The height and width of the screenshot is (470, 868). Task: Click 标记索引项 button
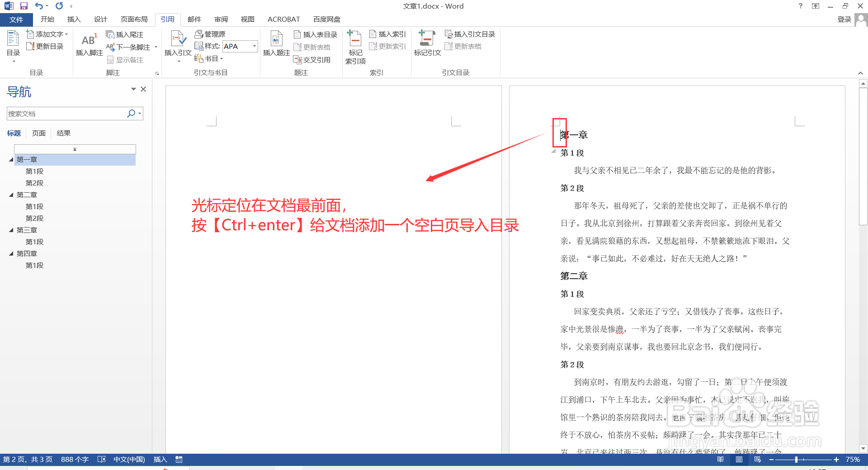(x=355, y=47)
